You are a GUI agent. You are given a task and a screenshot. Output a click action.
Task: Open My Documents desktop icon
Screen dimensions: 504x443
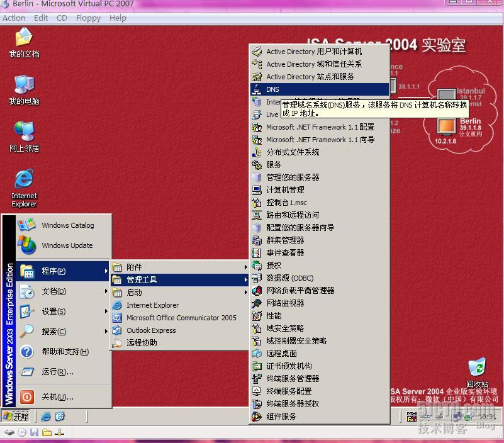coord(24,43)
